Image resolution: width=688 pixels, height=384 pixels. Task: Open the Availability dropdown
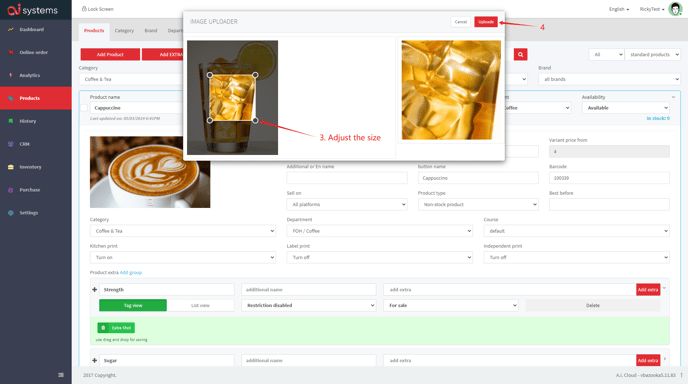[625, 108]
